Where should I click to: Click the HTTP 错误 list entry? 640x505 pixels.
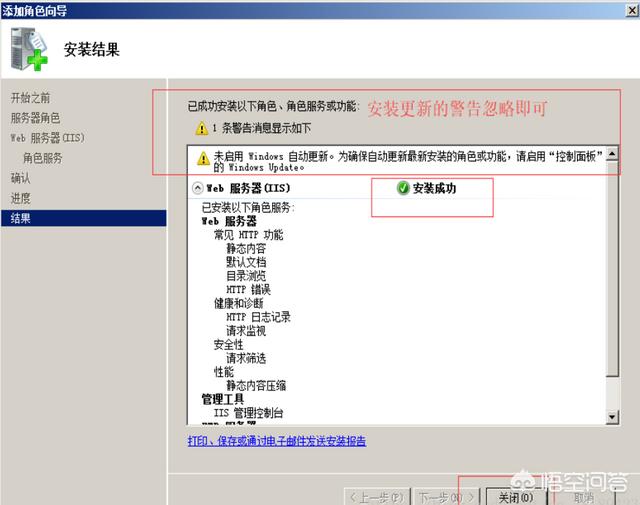pyautogui.click(x=249, y=289)
